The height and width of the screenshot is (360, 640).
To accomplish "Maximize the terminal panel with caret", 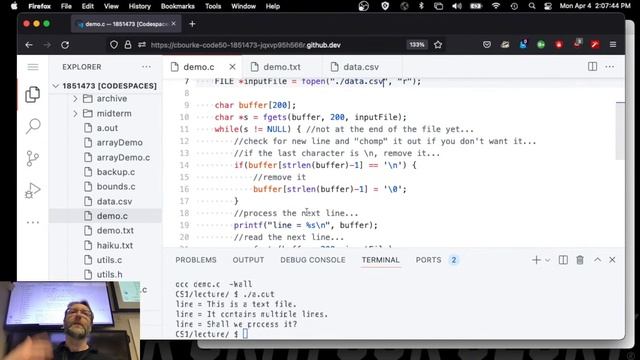I will 597,260.
